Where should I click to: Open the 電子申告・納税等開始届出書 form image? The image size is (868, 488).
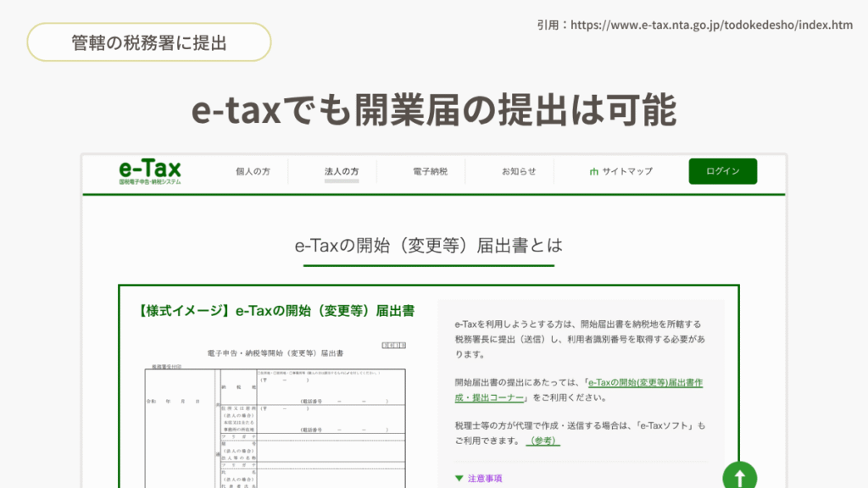[275, 414]
